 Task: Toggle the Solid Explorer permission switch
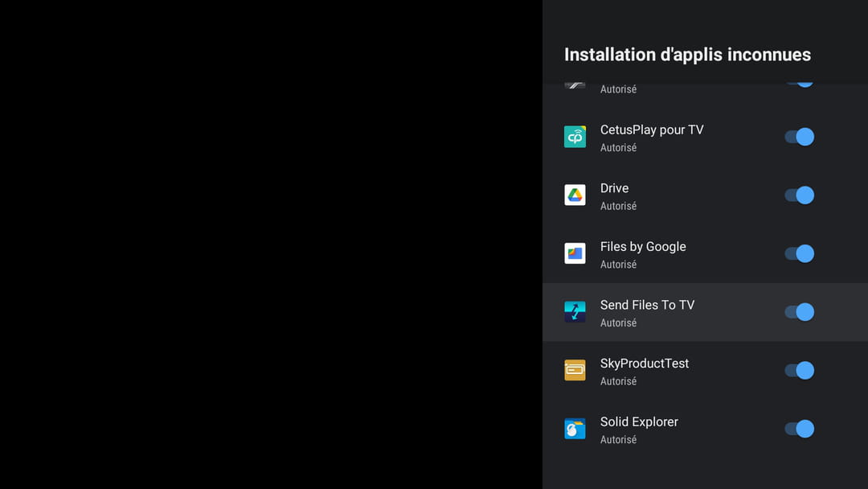coord(799,429)
